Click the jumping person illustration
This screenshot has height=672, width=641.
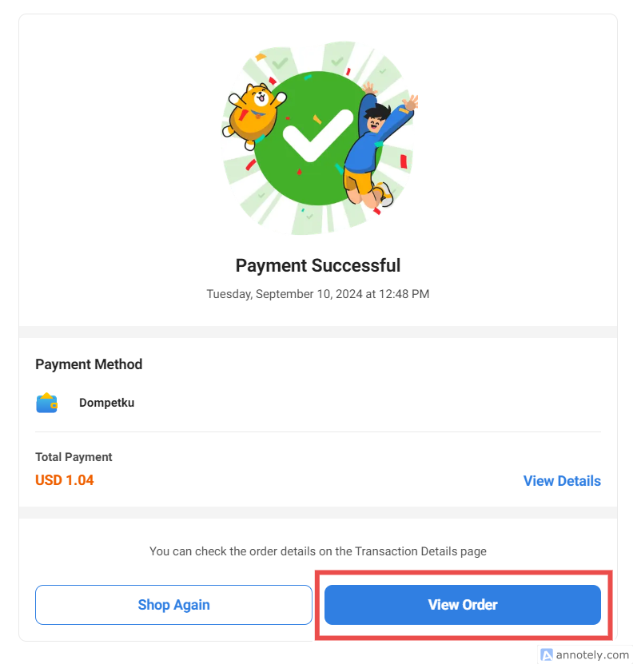point(372,148)
